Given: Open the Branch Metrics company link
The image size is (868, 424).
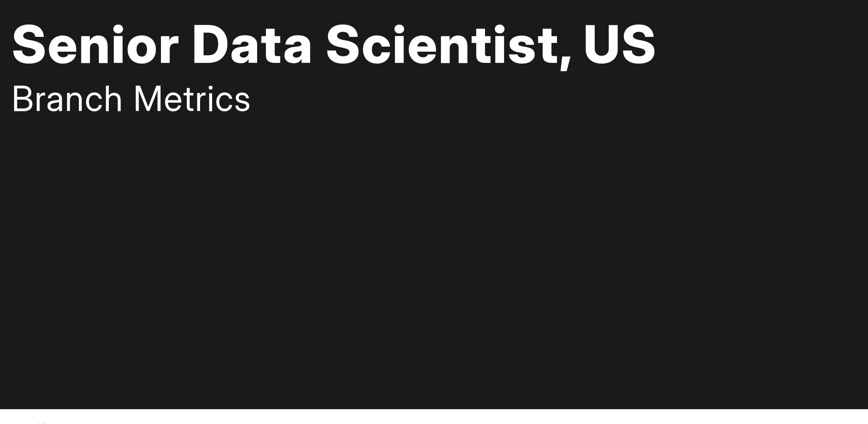Looking at the screenshot, I should click(131, 99).
